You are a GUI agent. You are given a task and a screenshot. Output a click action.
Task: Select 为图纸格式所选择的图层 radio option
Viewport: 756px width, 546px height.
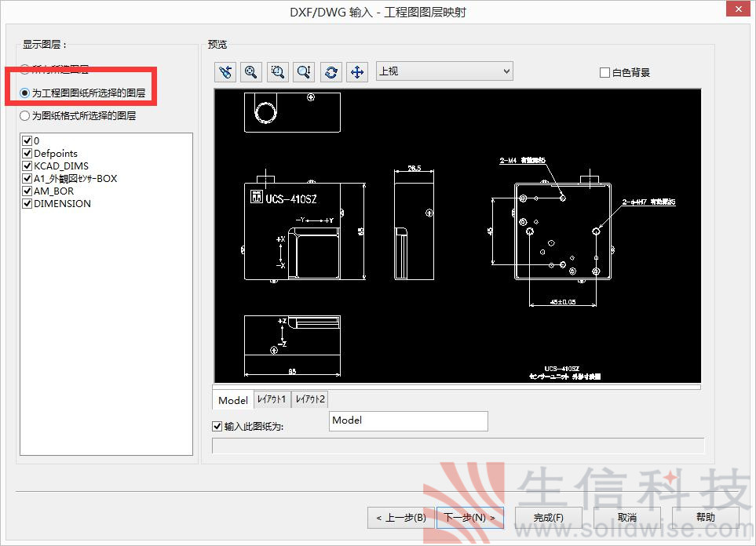click(x=25, y=115)
